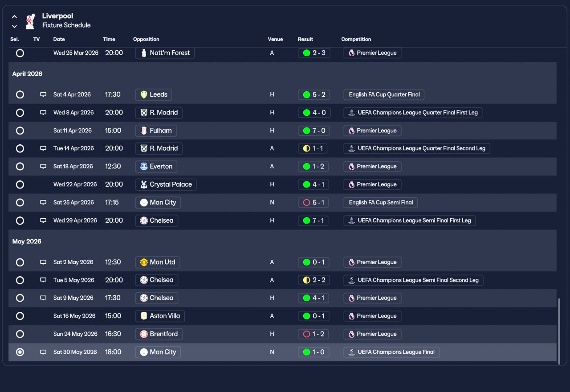Viewport: 570px width, 392px height.
Task: Select the radio button for the Nott'm Forest fixture
Action: (x=20, y=53)
